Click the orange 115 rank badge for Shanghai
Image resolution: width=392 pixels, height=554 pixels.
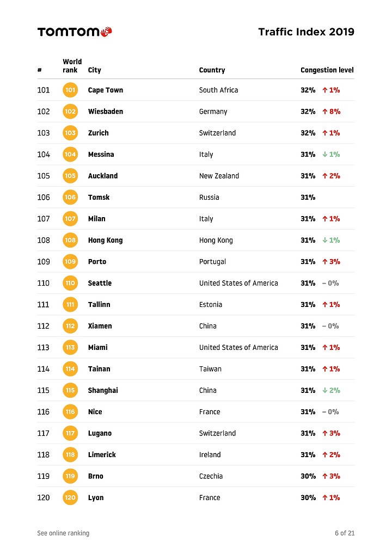coord(70,390)
